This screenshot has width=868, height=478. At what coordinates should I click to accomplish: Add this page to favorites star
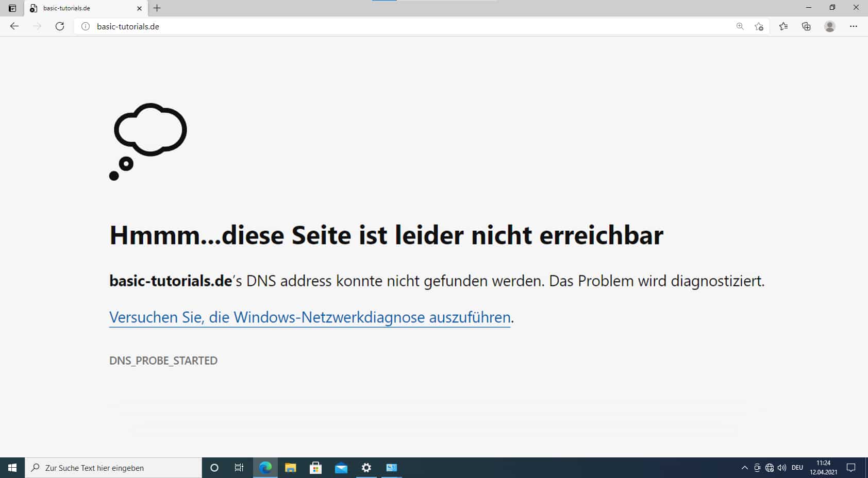click(x=759, y=26)
